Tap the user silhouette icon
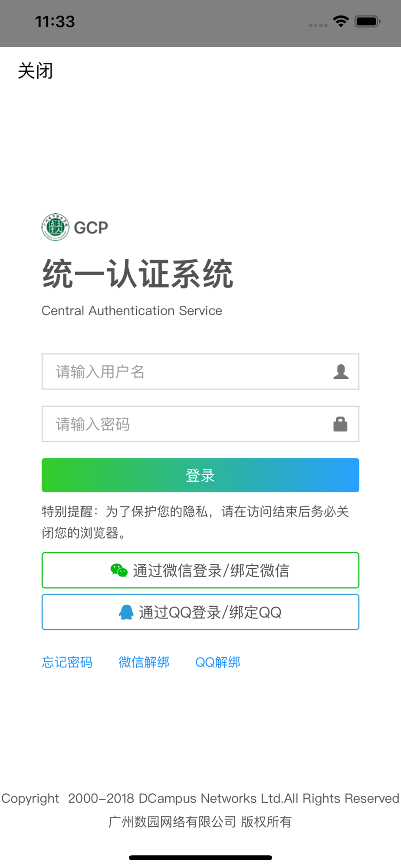This screenshot has width=401, height=868. pos(341,372)
